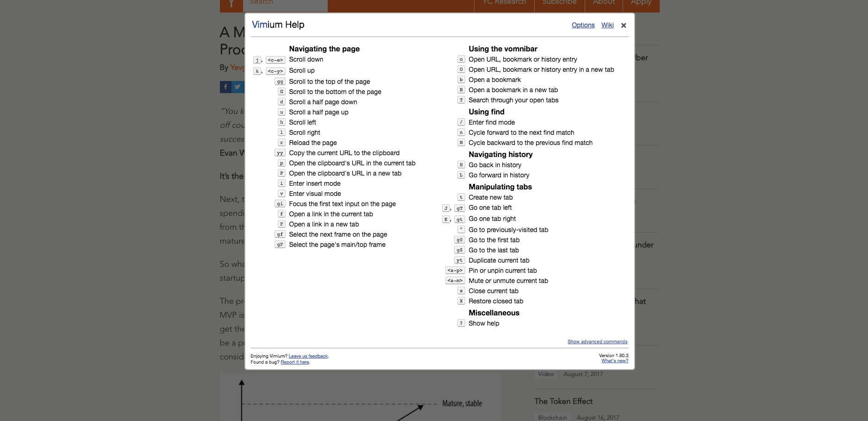Click the Video category tag
Viewport: 868px width, 421px height.
(546, 374)
